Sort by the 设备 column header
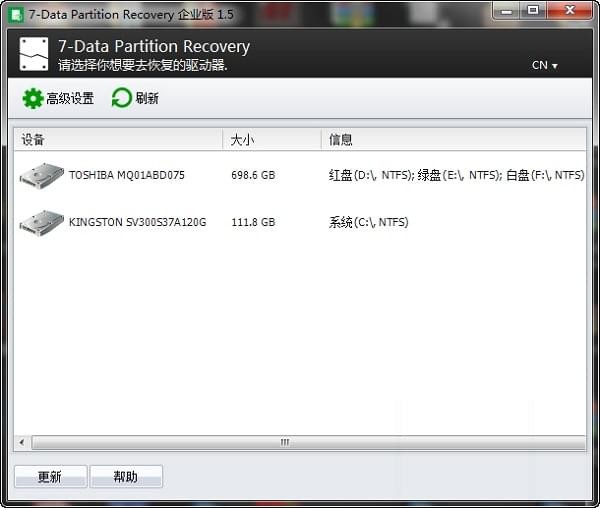Image resolution: width=600 pixels, height=508 pixels. pos(118,140)
